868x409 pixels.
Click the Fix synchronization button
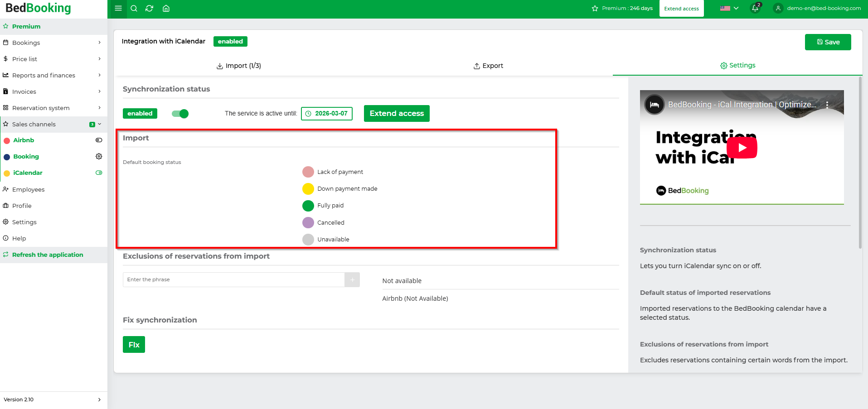pyautogui.click(x=134, y=345)
